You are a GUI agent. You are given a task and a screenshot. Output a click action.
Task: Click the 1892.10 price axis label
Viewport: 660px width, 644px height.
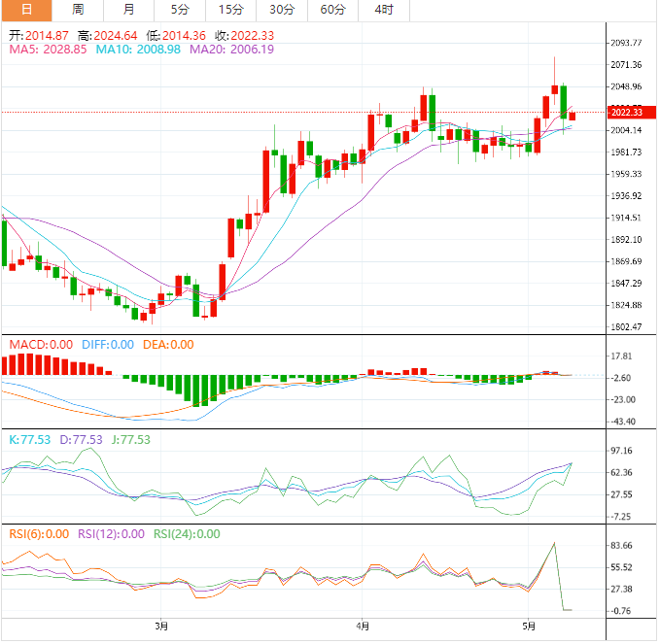point(626,240)
